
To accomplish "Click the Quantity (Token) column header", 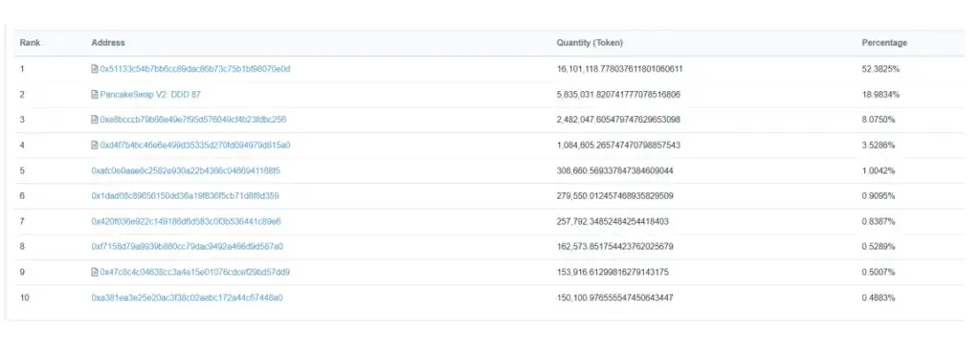I will [590, 43].
